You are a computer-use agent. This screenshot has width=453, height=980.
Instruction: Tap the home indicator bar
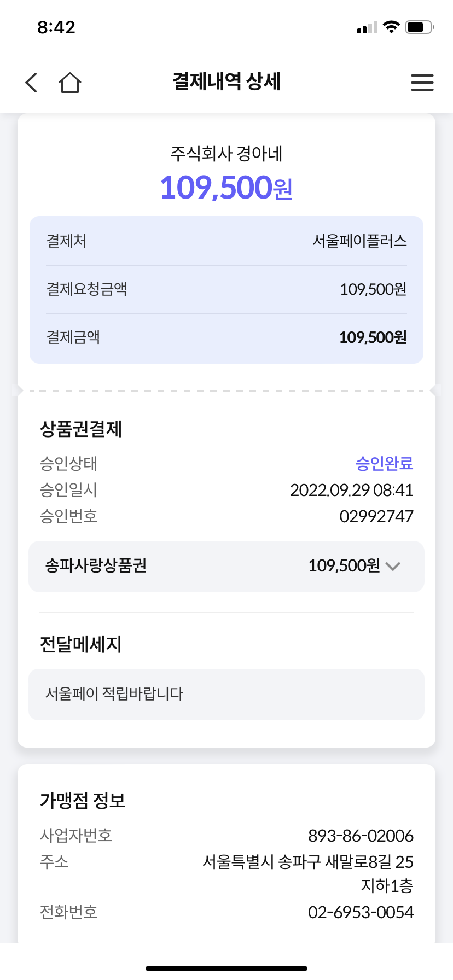click(226, 969)
